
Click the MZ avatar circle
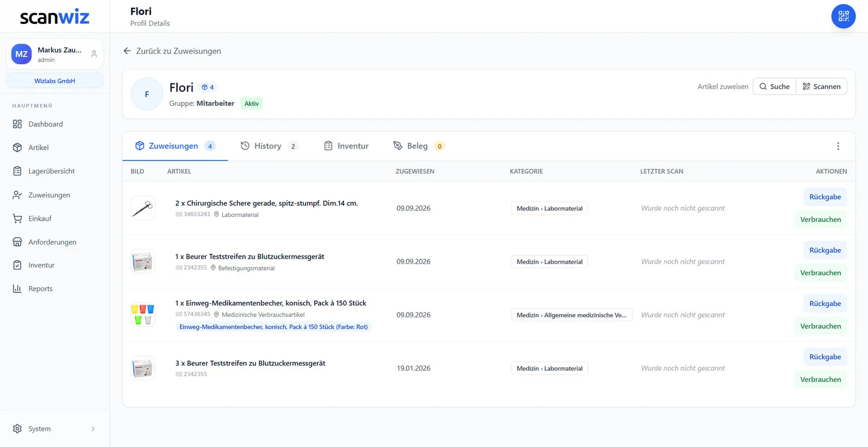pyautogui.click(x=22, y=54)
